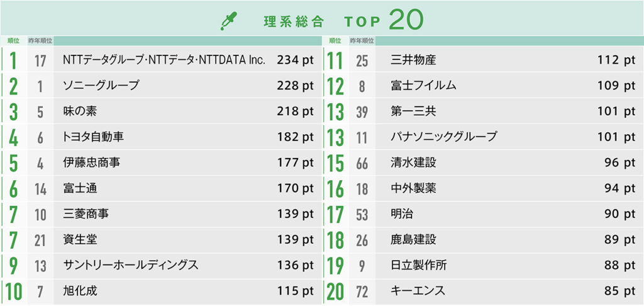Open the 伊藤忠商事 entry
644x306 pixels.
(x=92, y=162)
